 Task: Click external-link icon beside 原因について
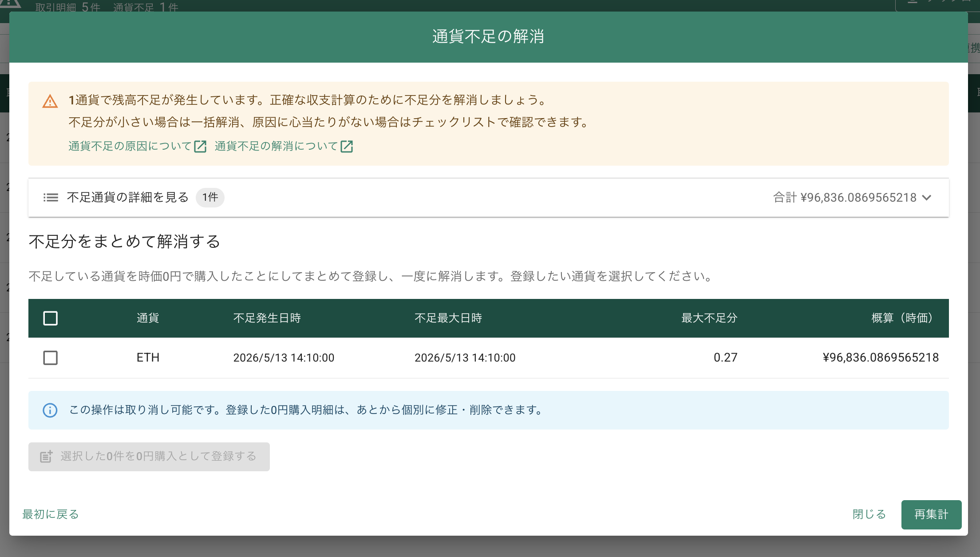(x=201, y=146)
